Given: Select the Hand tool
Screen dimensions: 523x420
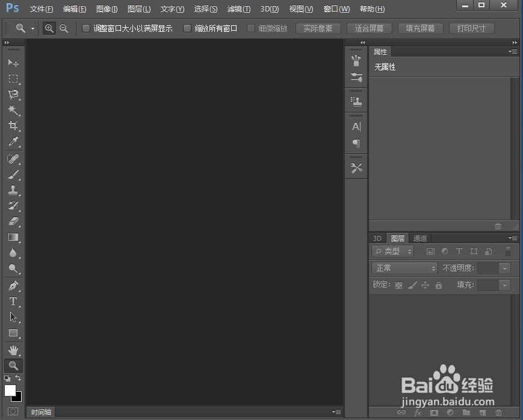Looking at the screenshot, I should pos(13,349).
